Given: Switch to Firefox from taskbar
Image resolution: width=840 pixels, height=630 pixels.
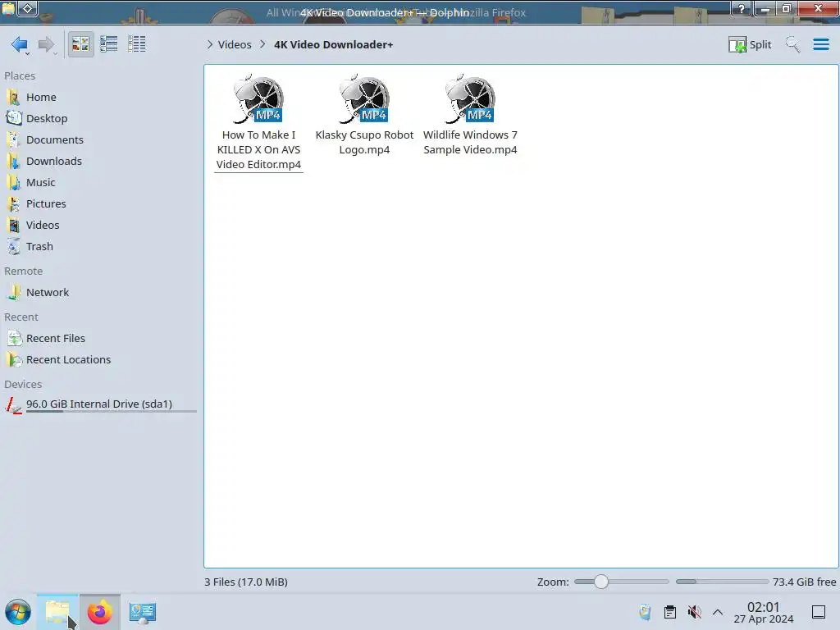Looking at the screenshot, I should 99,612.
